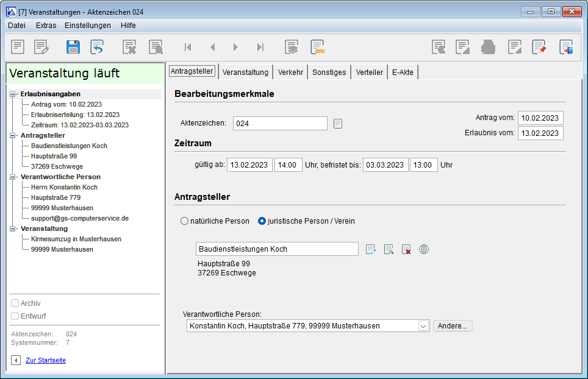Click the edit applicant icon beside Baudienstleistungen Koch
588x379 pixels.
[370, 249]
